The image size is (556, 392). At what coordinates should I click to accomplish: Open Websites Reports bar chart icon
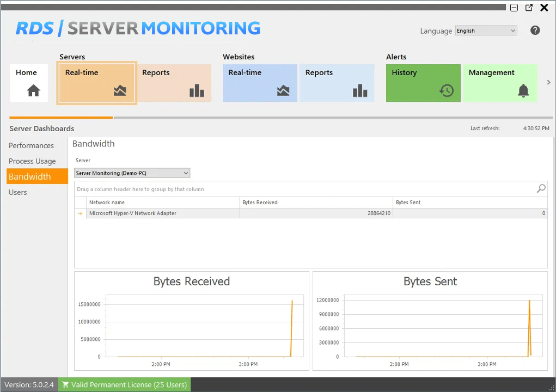[x=360, y=91]
